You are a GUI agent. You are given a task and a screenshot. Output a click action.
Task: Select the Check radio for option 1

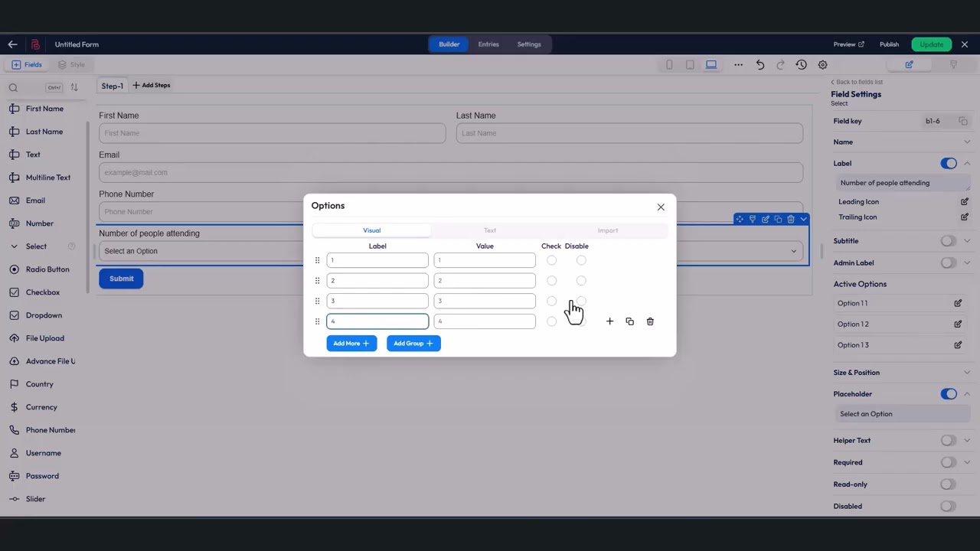click(x=551, y=260)
